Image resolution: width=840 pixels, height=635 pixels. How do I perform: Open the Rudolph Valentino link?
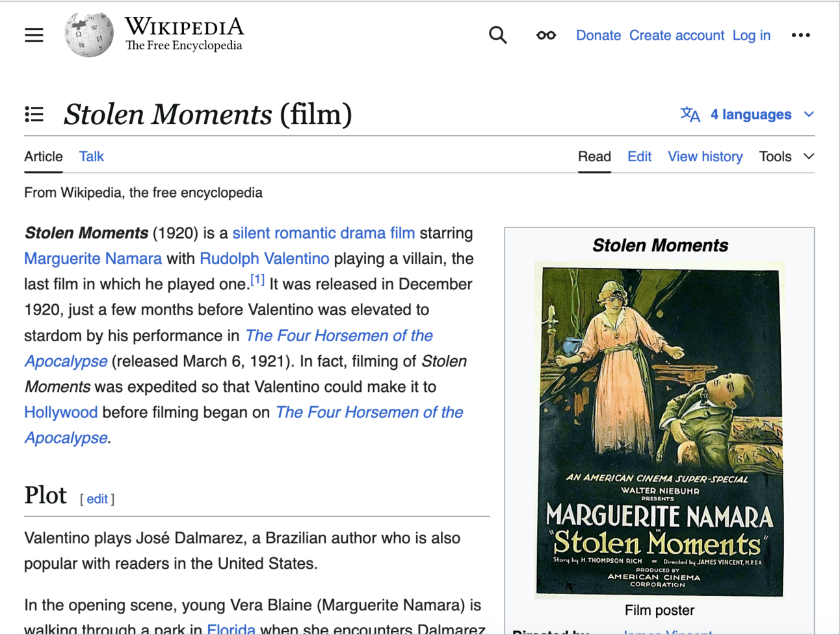(265, 259)
